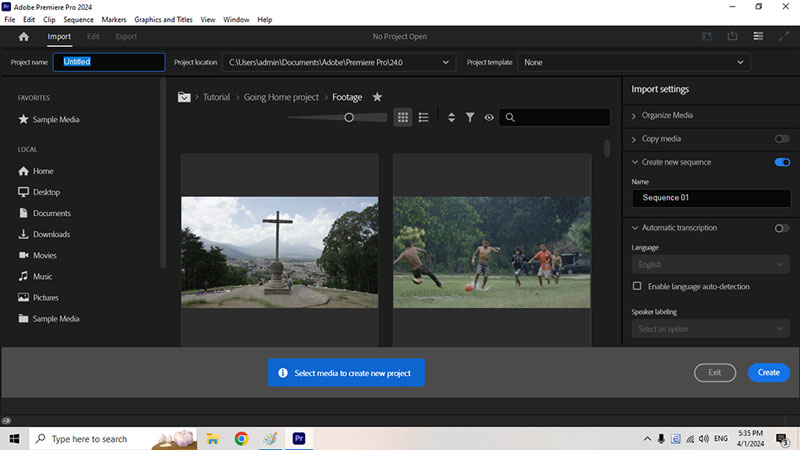Open the Sequence menu
This screenshot has height=450, width=800.
click(78, 19)
